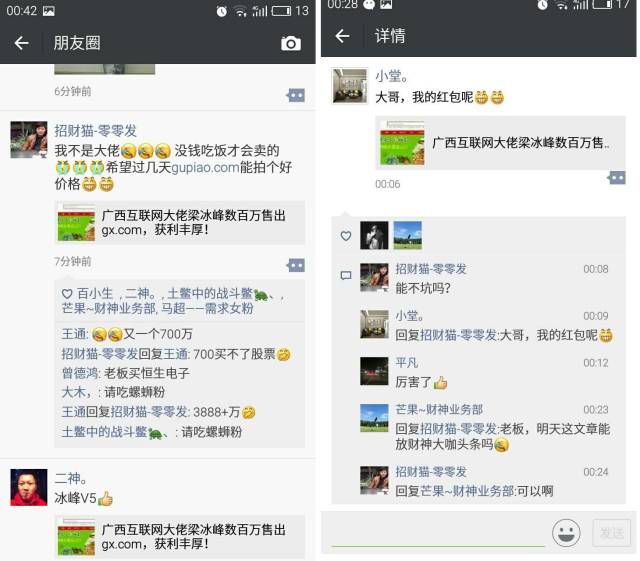Tap the back arrow beside 详情
Screen dimensions: 640x561
coord(342,36)
